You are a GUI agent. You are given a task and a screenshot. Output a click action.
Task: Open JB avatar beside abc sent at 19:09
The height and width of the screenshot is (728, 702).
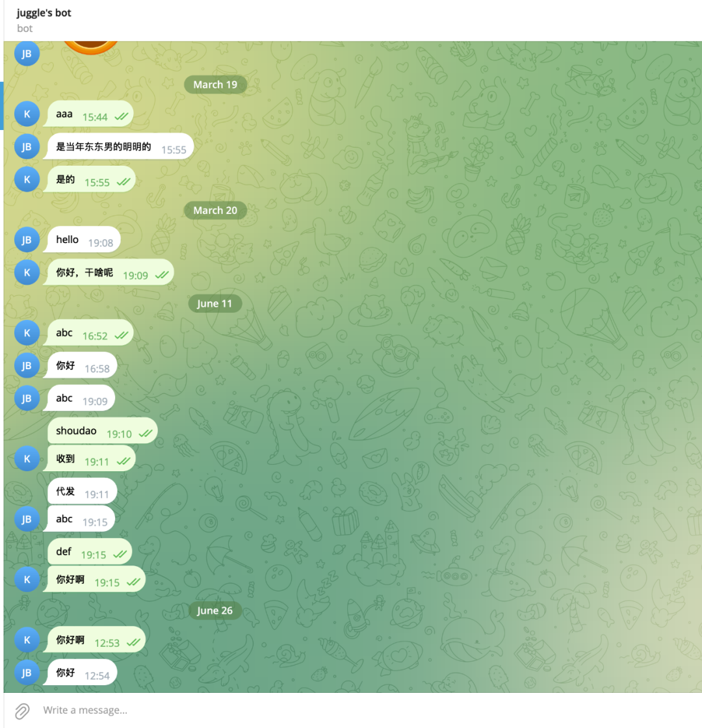[x=27, y=398]
